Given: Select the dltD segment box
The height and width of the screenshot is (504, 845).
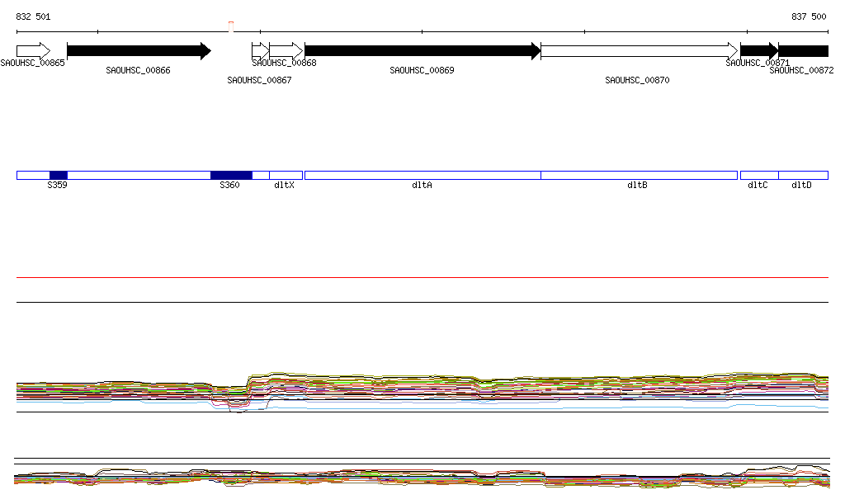Looking at the screenshot, I should 804,175.
